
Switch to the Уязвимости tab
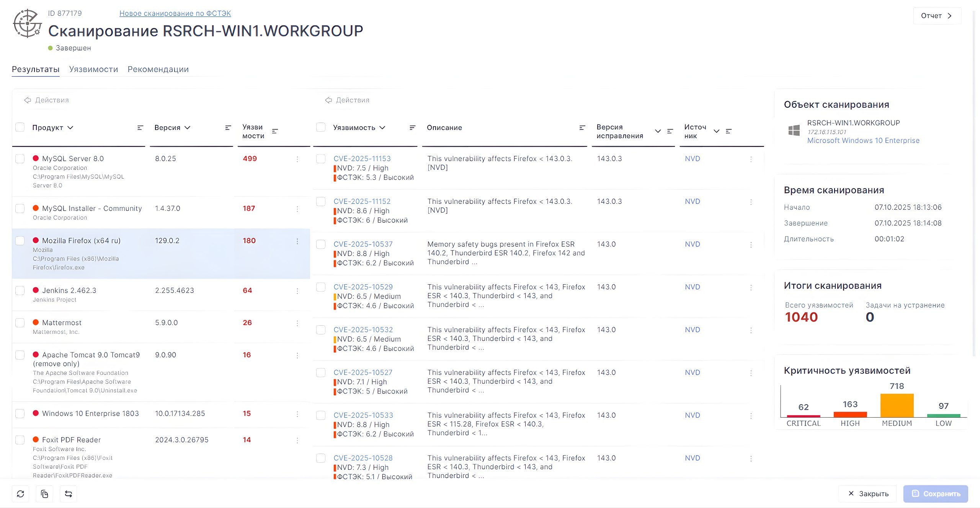tap(93, 69)
